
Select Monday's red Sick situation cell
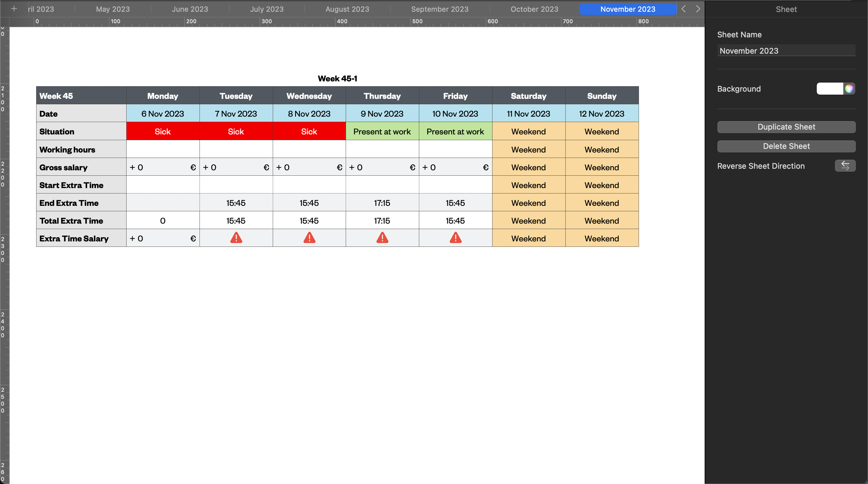point(163,131)
